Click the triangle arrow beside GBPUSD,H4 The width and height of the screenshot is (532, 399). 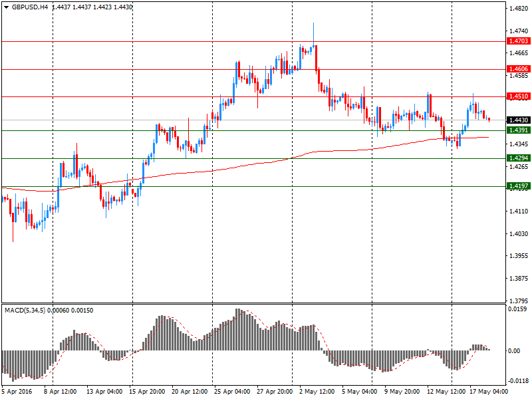pyautogui.click(x=6, y=7)
